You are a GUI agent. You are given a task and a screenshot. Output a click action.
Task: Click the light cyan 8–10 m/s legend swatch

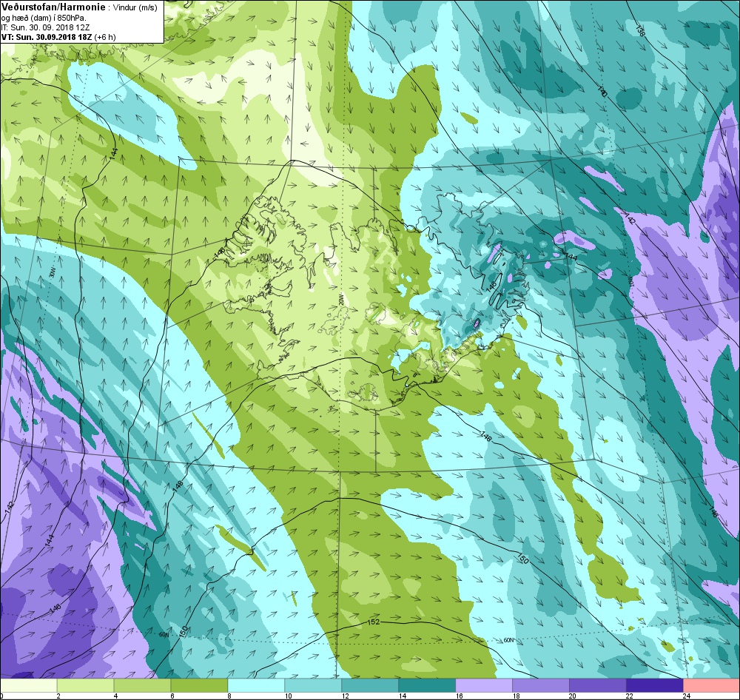(x=256, y=684)
